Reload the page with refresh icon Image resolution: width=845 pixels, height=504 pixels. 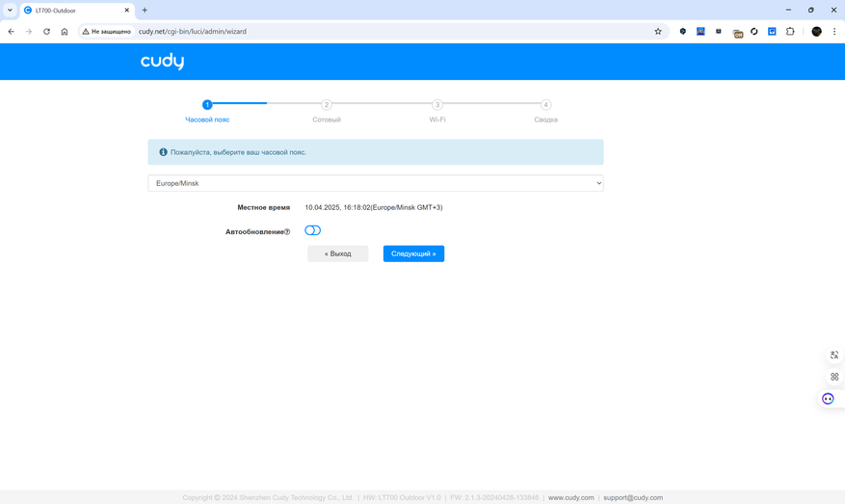46,31
